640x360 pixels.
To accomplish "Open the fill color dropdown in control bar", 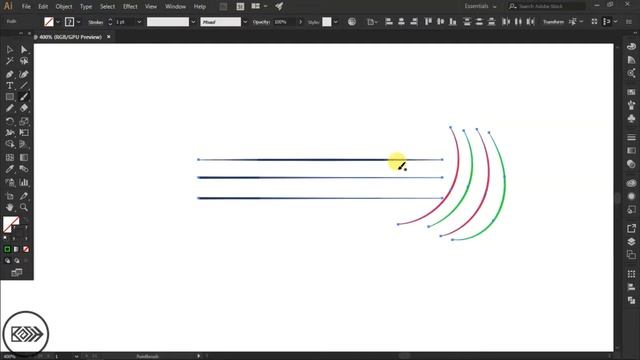I will coord(58,22).
